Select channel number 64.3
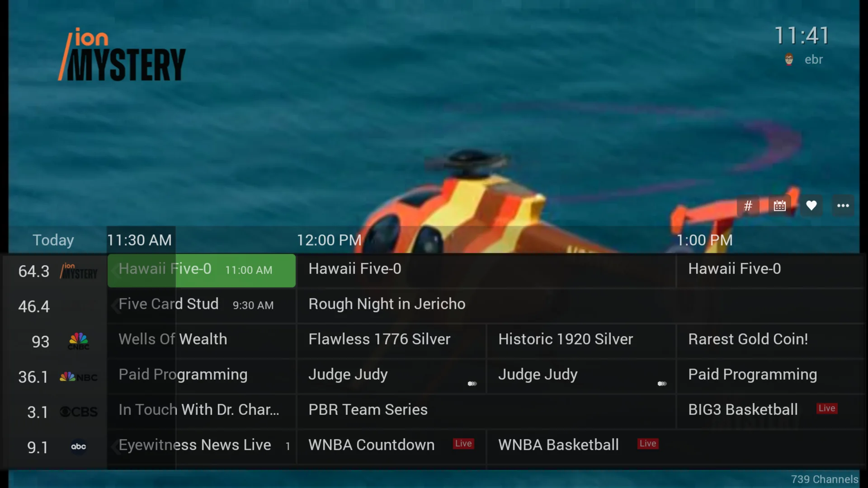Screen dimensions: 868x488 point(34,272)
